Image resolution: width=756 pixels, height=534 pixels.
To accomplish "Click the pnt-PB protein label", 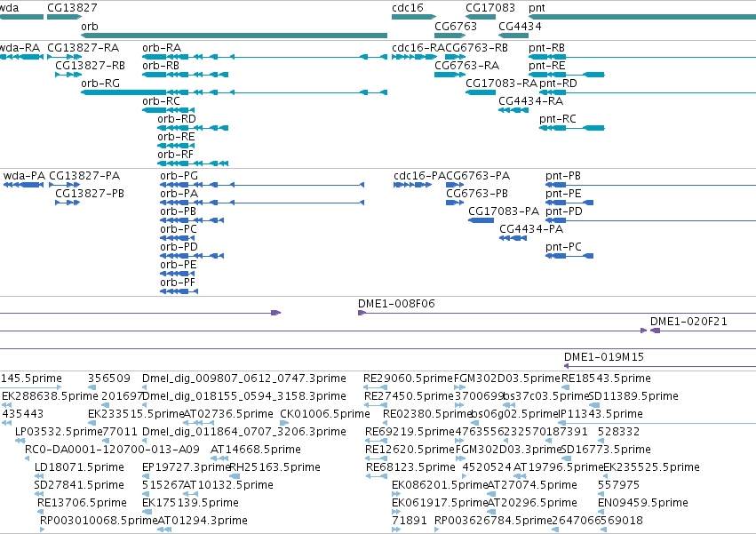I will [x=563, y=176].
